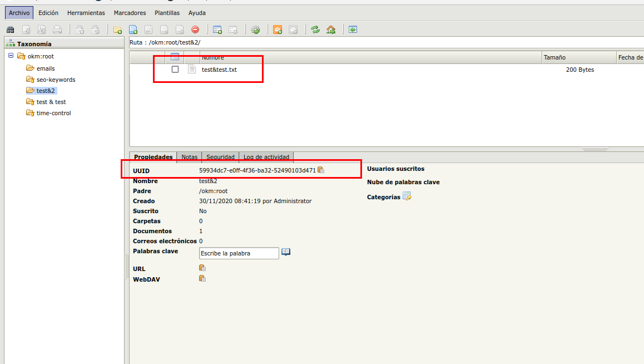Click the edit Categorías icon
This screenshot has height=364, width=644.
click(x=407, y=196)
